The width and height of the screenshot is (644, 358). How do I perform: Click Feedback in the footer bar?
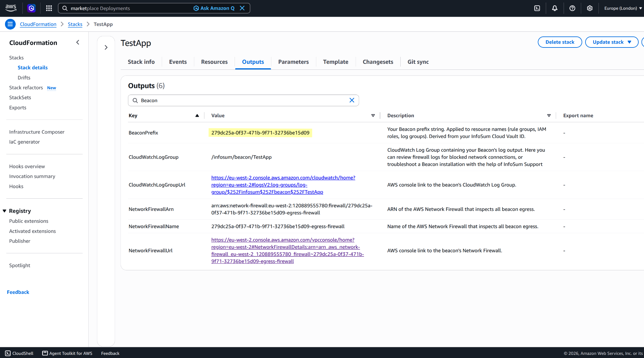pos(110,353)
